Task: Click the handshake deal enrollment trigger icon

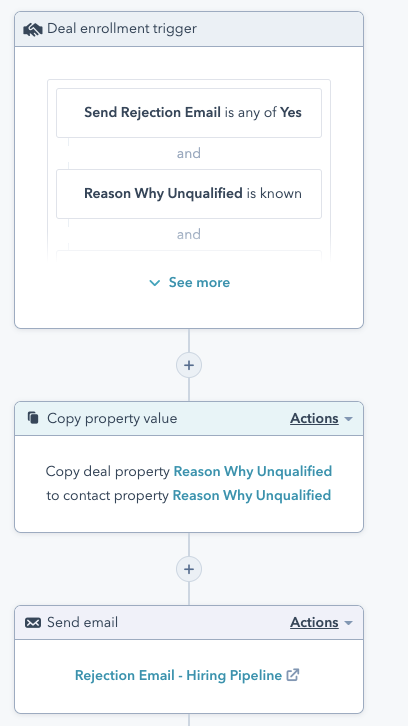Action: [x=32, y=30]
